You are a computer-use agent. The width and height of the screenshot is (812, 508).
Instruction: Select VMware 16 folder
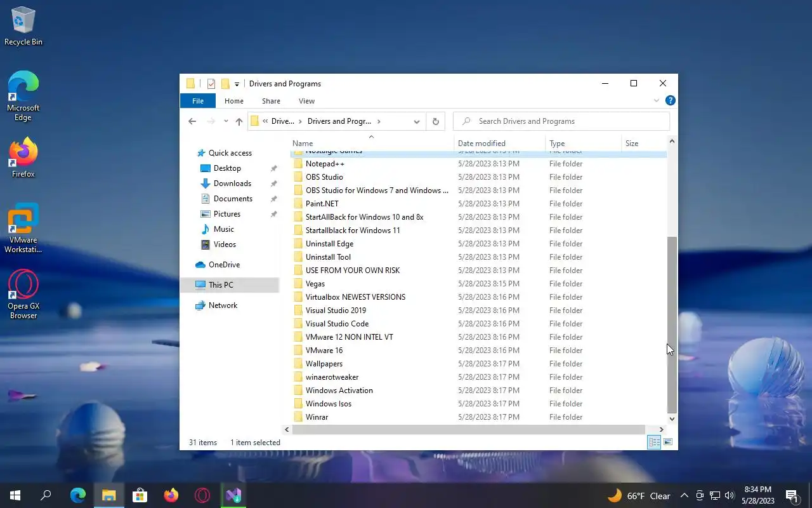(x=324, y=351)
